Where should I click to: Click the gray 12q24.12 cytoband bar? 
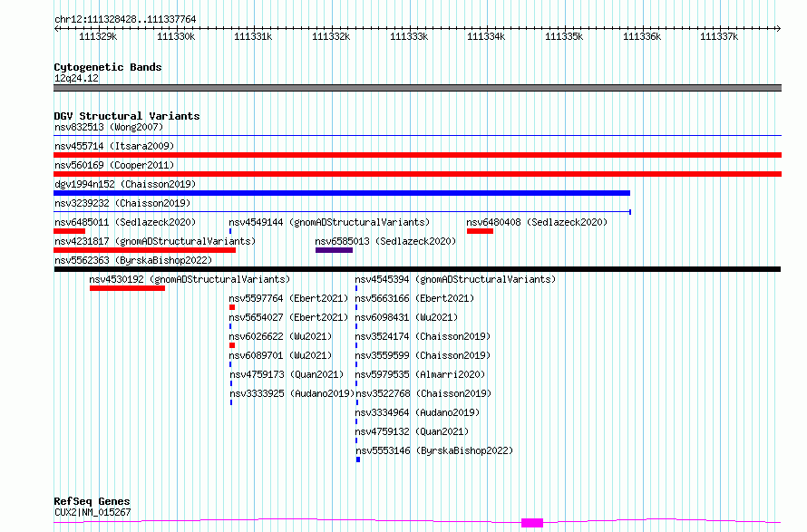click(417, 88)
